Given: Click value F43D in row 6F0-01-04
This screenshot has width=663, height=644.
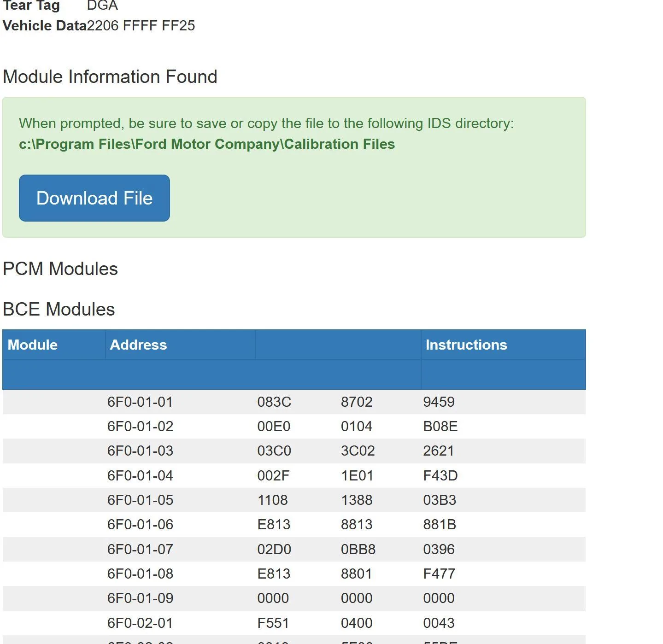Looking at the screenshot, I should (x=440, y=475).
